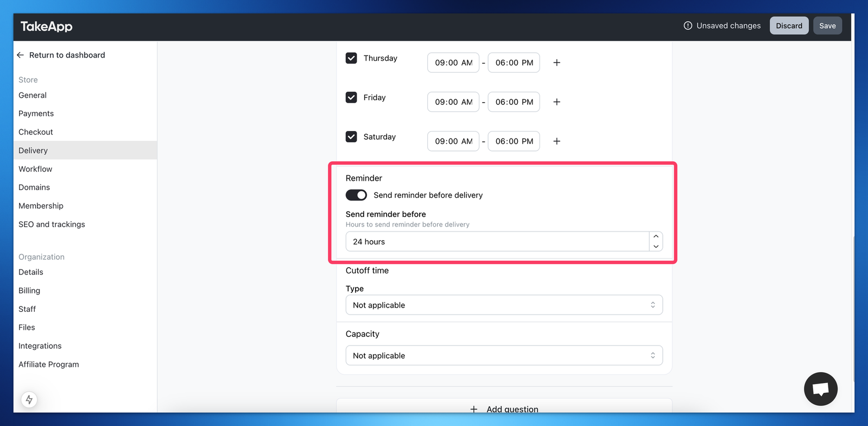Add a time slot for Friday
868x426 pixels.
coord(556,102)
